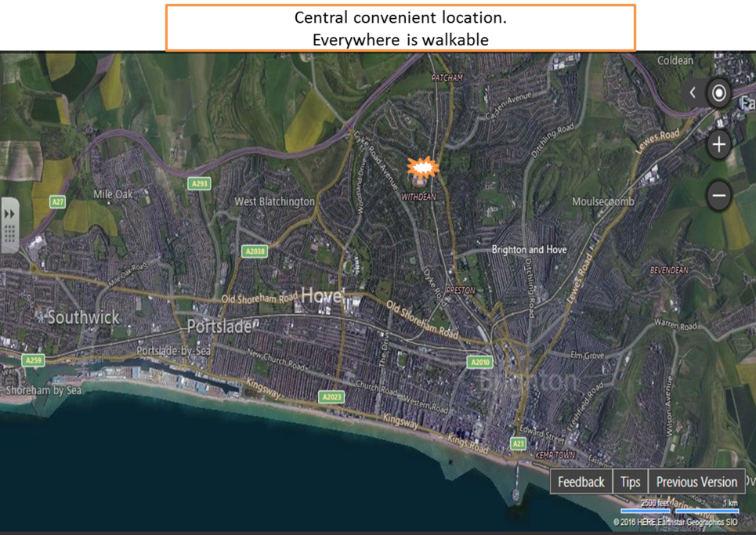Select the Coldean label
Screen dimensions: 756x535
pyautogui.click(x=675, y=61)
